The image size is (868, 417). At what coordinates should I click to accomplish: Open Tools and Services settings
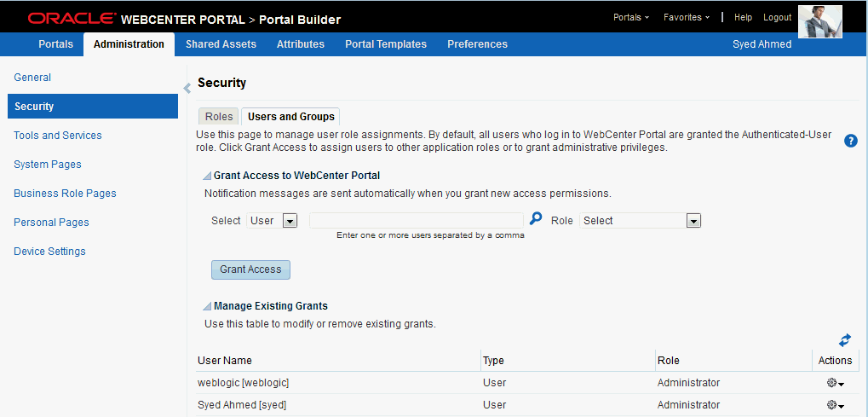[x=58, y=136]
